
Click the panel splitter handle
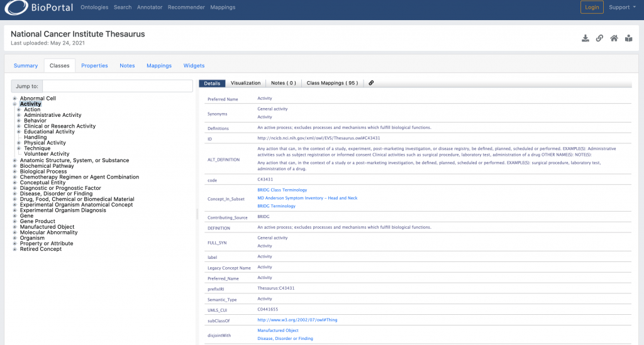click(x=197, y=214)
